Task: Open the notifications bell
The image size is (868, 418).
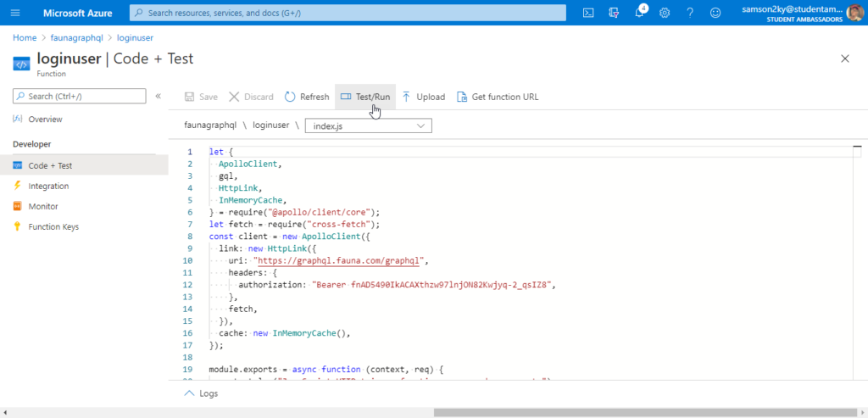Action: [x=639, y=13]
